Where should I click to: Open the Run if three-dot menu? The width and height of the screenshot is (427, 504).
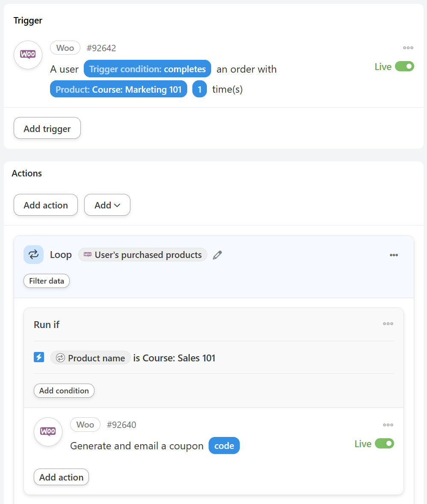point(388,324)
